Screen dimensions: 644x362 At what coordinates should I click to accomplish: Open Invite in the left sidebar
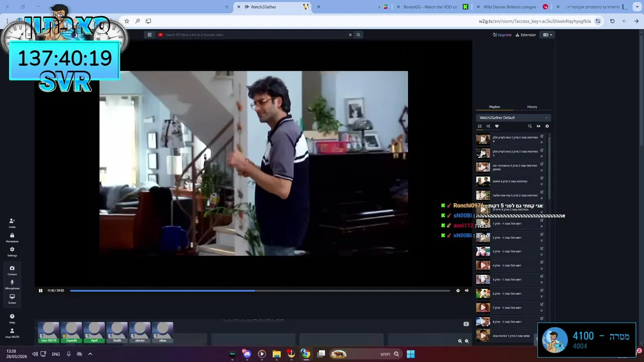tap(12, 223)
